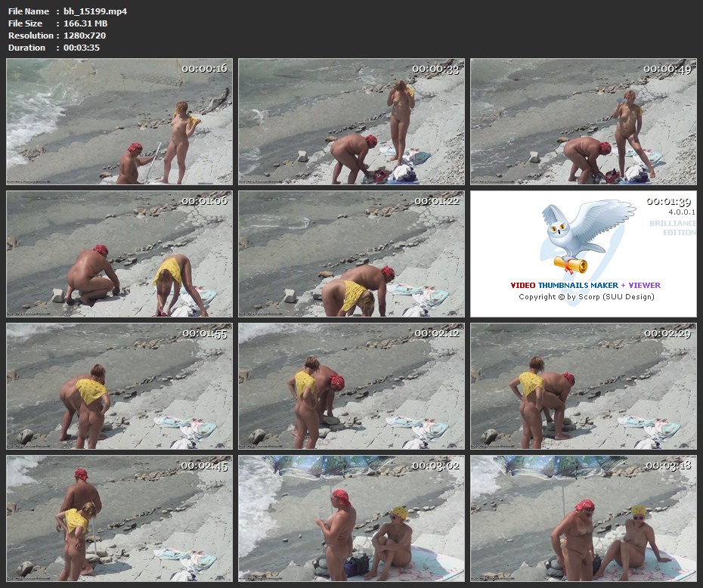Select the frame at 00:02:29
This screenshot has width=703, height=588.
click(x=584, y=386)
